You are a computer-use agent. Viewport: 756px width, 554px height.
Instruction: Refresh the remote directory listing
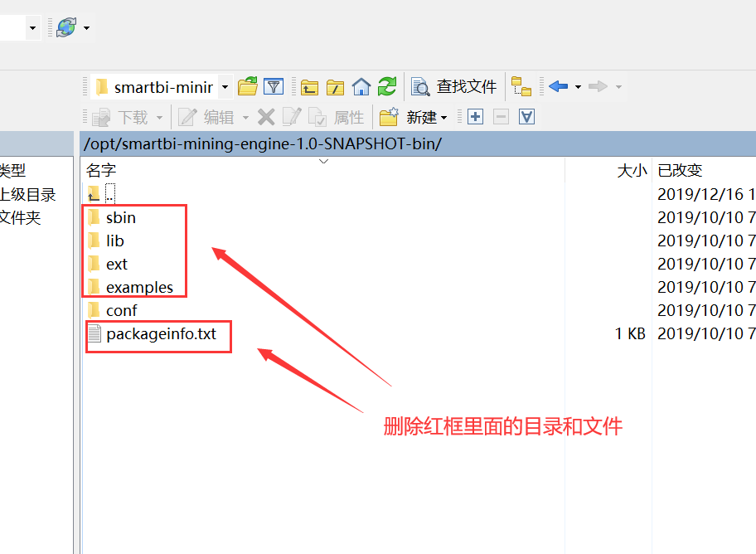click(387, 87)
